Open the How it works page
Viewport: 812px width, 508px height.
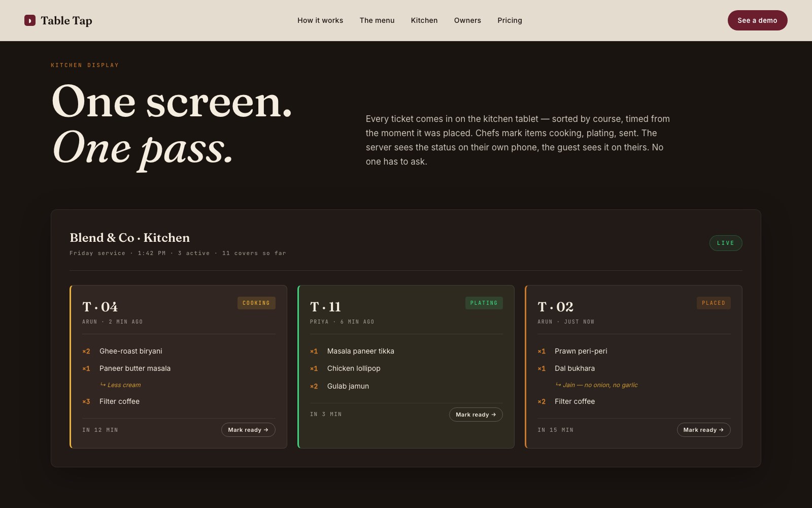(x=320, y=20)
